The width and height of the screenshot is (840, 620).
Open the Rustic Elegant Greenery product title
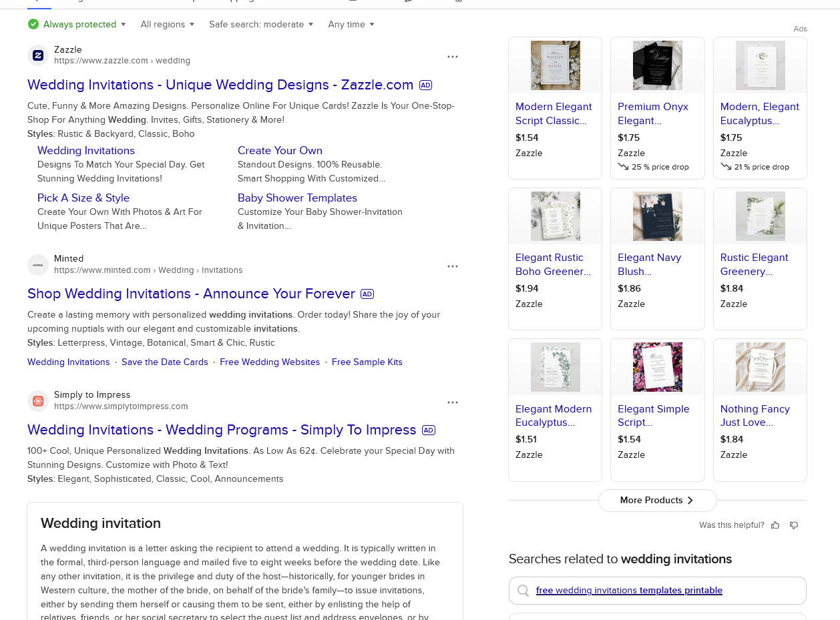point(754,264)
